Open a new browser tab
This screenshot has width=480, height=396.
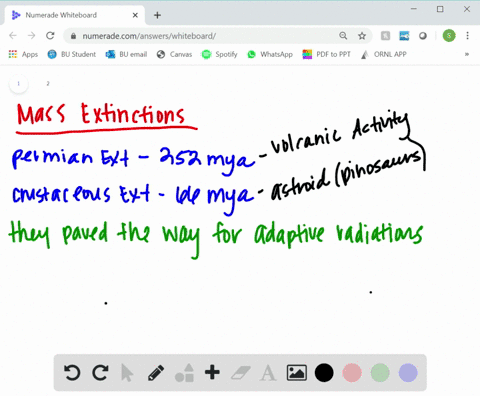[157, 15]
